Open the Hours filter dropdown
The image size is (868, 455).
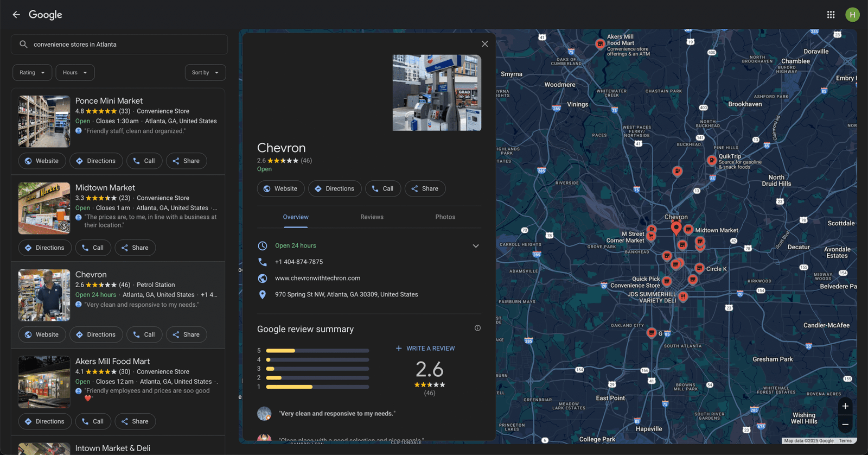(x=75, y=73)
